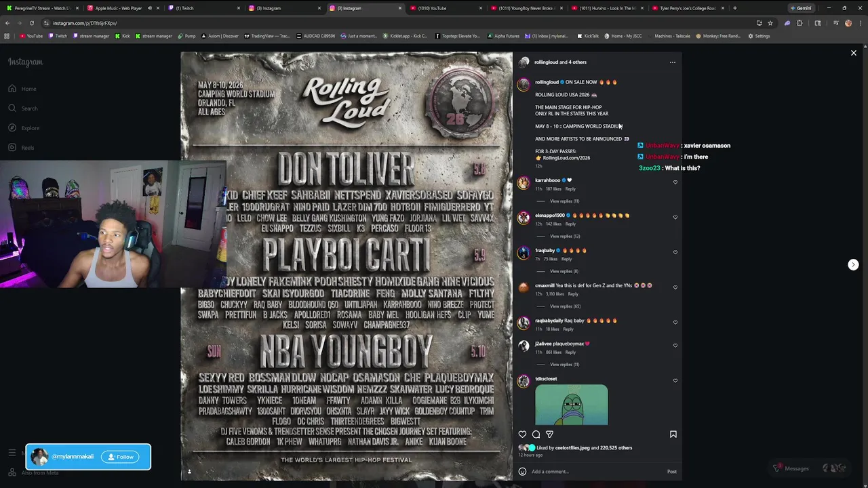868x488 pixels.
Task: Open the KickTalk bookmark
Action: click(588, 36)
